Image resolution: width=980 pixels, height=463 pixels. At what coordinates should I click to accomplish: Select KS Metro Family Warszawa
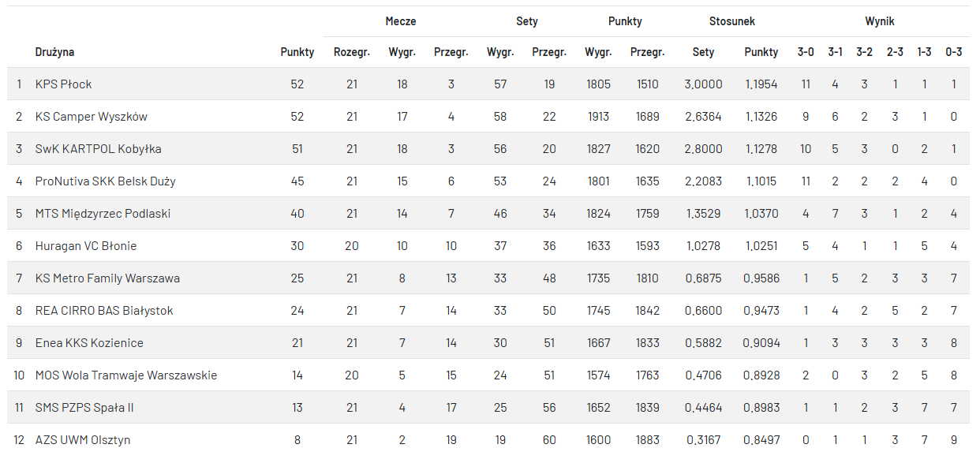tap(107, 278)
